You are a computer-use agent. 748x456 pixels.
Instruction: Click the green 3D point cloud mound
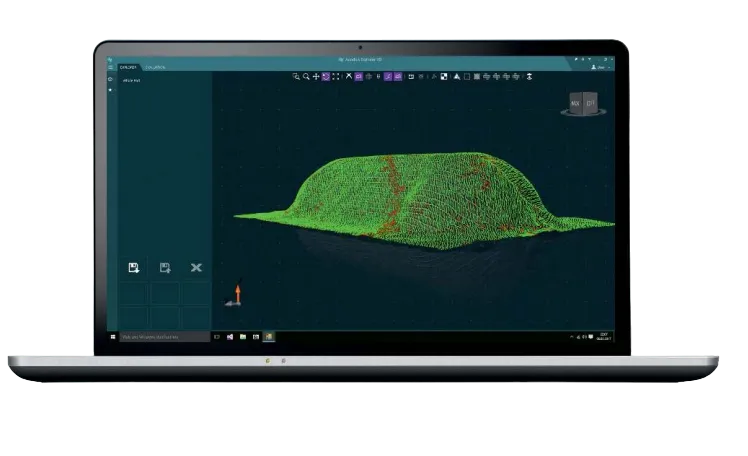[420, 195]
